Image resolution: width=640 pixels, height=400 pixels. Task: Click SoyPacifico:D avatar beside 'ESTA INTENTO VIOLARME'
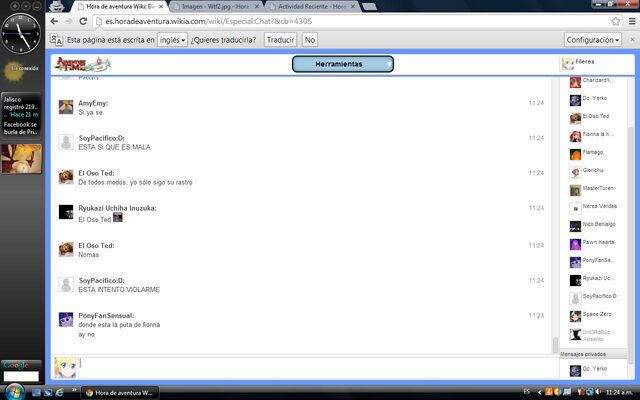point(66,284)
